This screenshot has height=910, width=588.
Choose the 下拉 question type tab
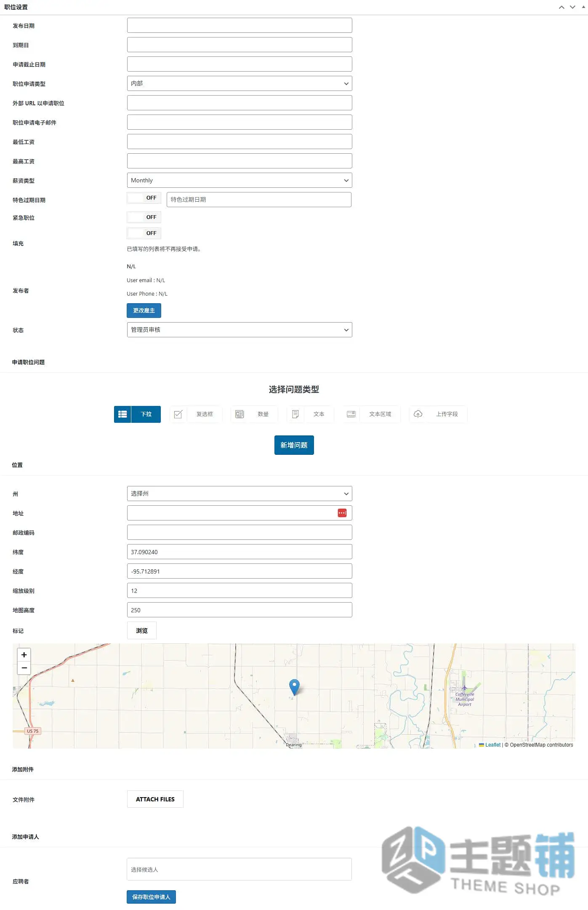[146, 414]
